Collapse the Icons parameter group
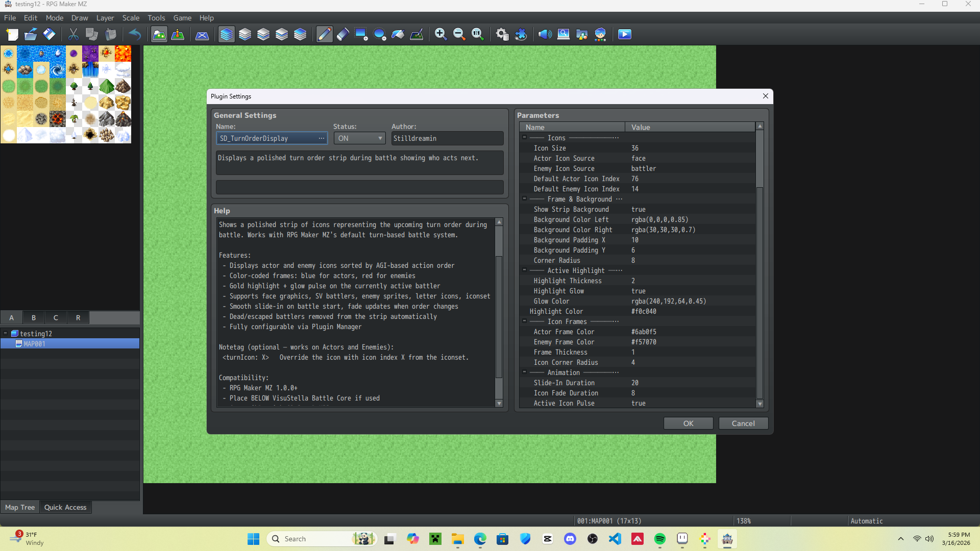 click(x=524, y=138)
